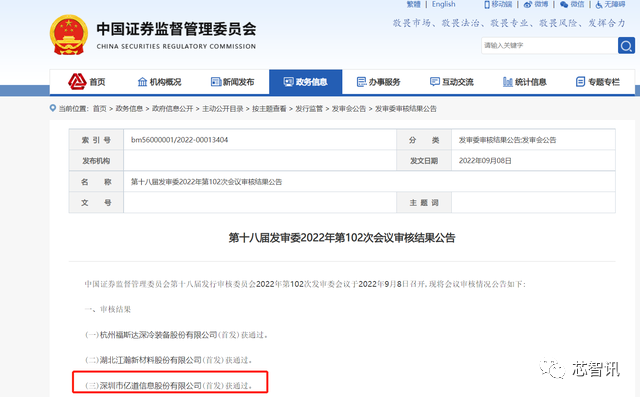Open the Weibo (微博) link
Viewport: 640px width, 397px height.
pos(541,4)
